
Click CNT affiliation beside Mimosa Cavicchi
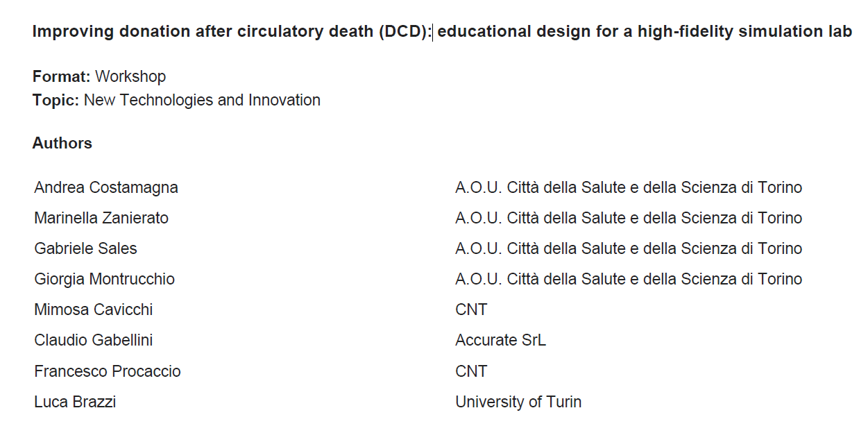(x=471, y=309)
